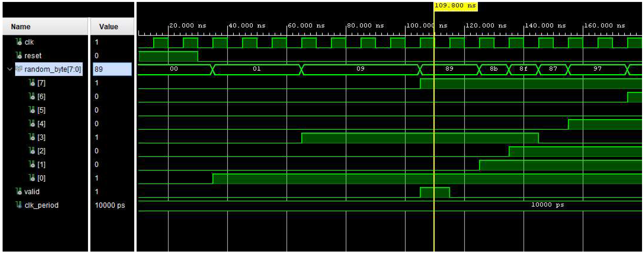Click the Value column header
The height and width of the screenshot is (254, 644).
point(108,26)
